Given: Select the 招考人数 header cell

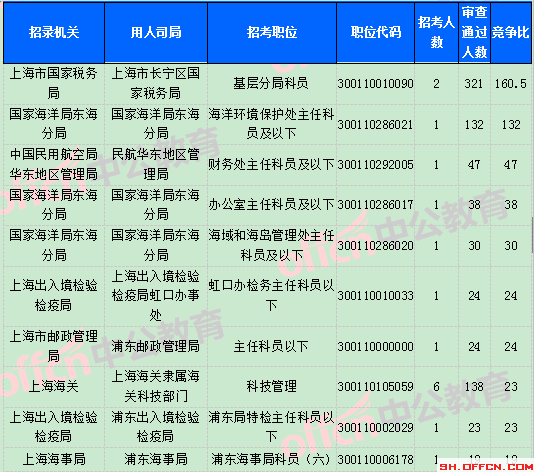Looking at the screenshot, I should (436, 33).
